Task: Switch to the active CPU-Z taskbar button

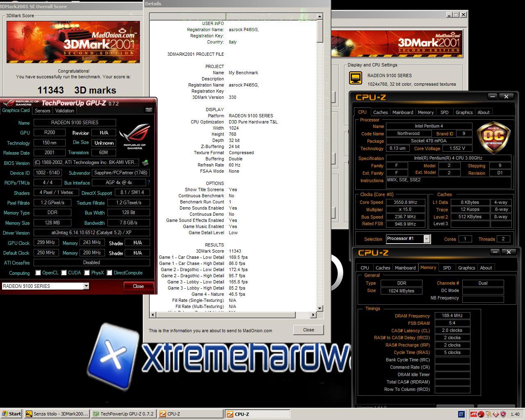Action: [258, 414]
